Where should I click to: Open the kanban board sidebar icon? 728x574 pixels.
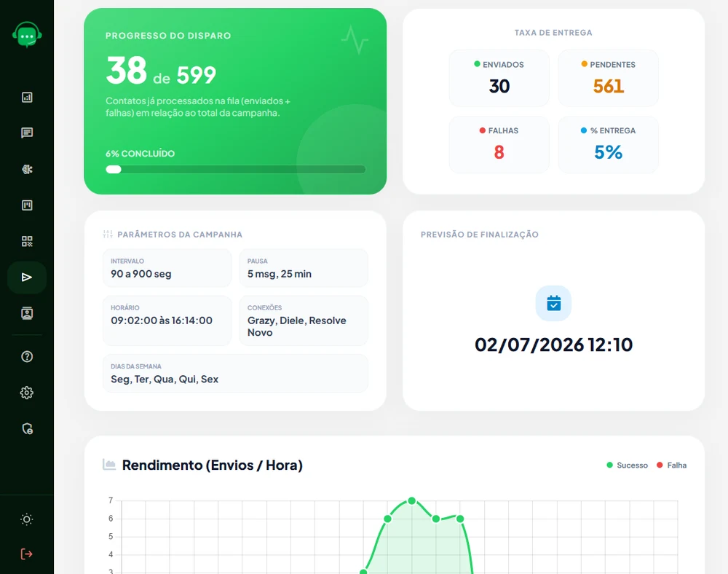(27, 205)
